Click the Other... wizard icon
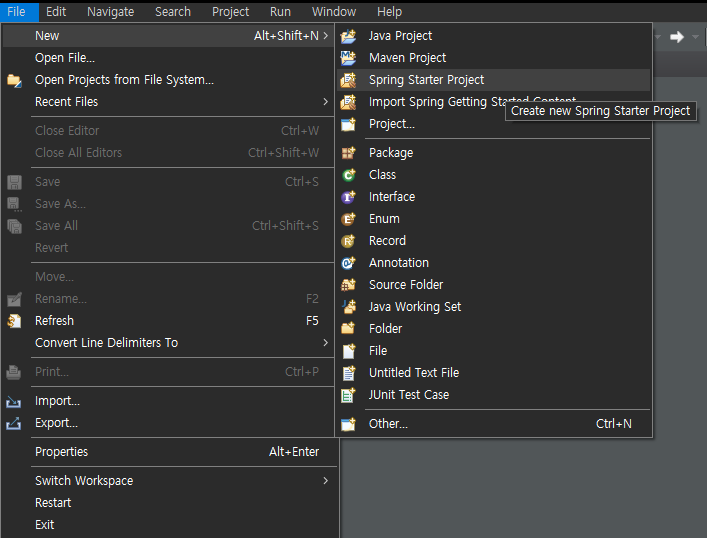 (x=348, y=424)
